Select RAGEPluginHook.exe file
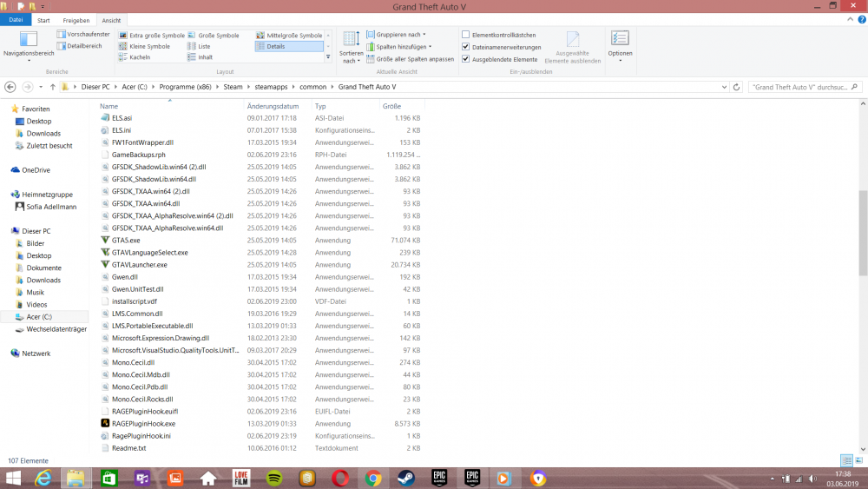This screenshot has width=868, height=489. (x=143, y=424)
